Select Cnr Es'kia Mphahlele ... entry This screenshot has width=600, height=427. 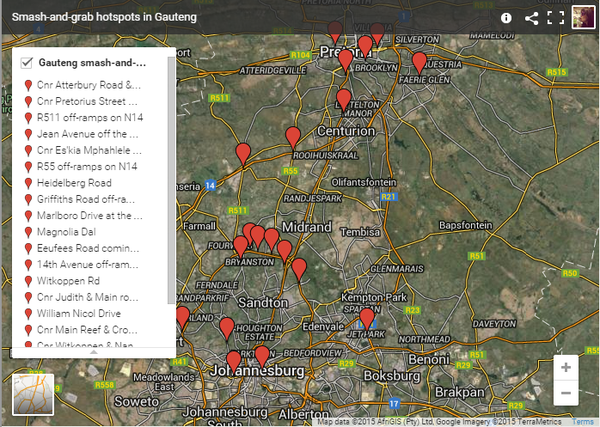(89, 150)
